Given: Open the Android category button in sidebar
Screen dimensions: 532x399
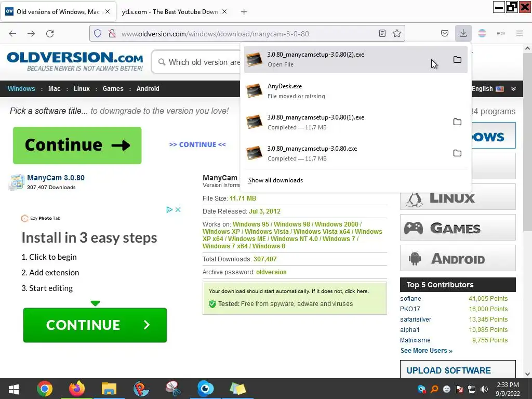Looking at the screenshot, I should point(458,258).
